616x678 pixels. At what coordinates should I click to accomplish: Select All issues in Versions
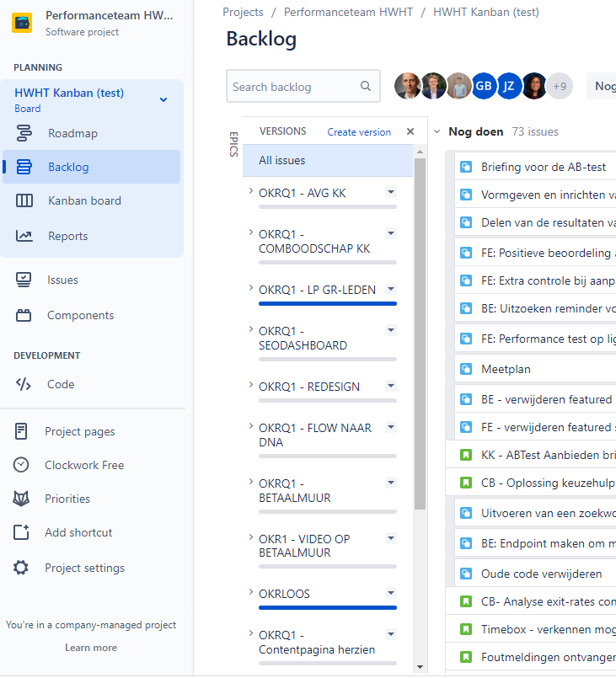(328, 160)
